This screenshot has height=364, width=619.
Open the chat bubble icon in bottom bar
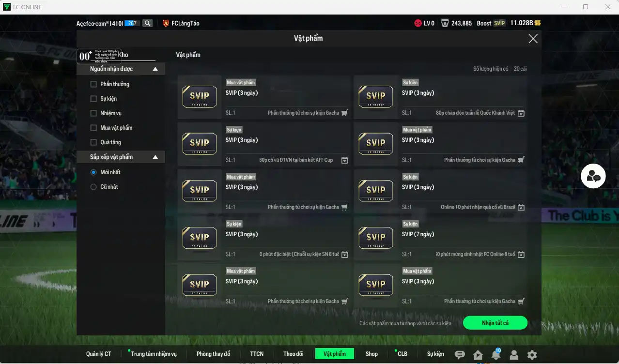tap(460, 355)
